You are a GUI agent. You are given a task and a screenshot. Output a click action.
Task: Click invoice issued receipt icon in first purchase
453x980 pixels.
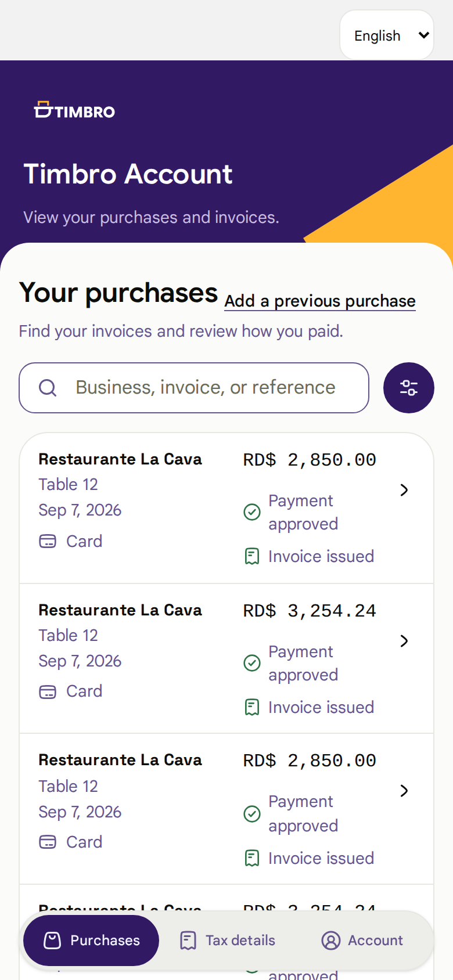pos(252,556)
